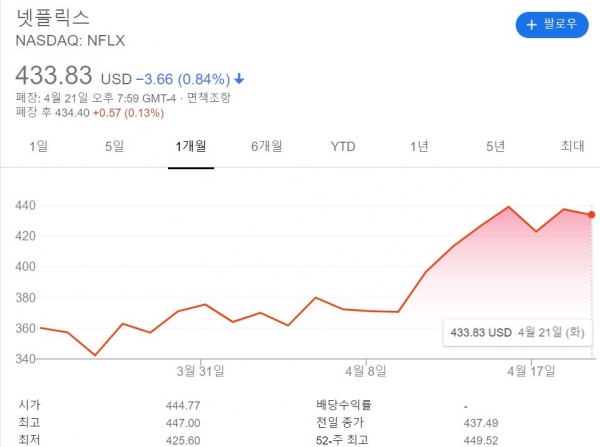Open the 면책조항 disclaimer link
This screenshot has height=447, width=600.
[x=208, y=98]
